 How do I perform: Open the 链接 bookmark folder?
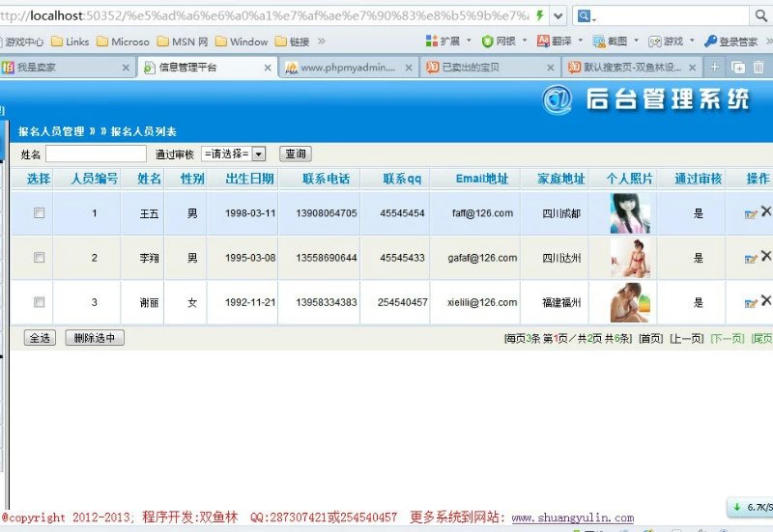tap(293, 42)
